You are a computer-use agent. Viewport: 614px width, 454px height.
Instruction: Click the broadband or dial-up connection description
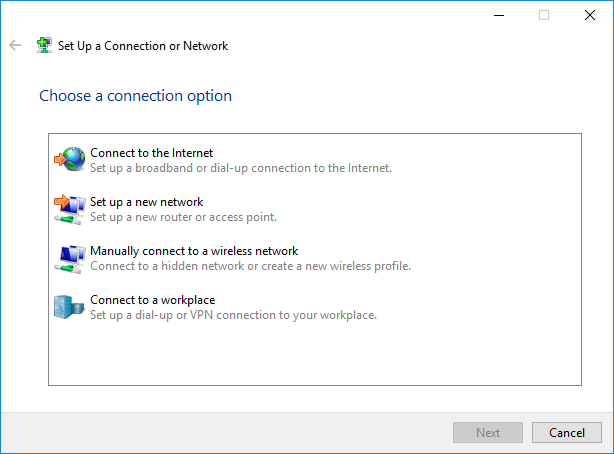pyautogui.click(x=240, y=168)
